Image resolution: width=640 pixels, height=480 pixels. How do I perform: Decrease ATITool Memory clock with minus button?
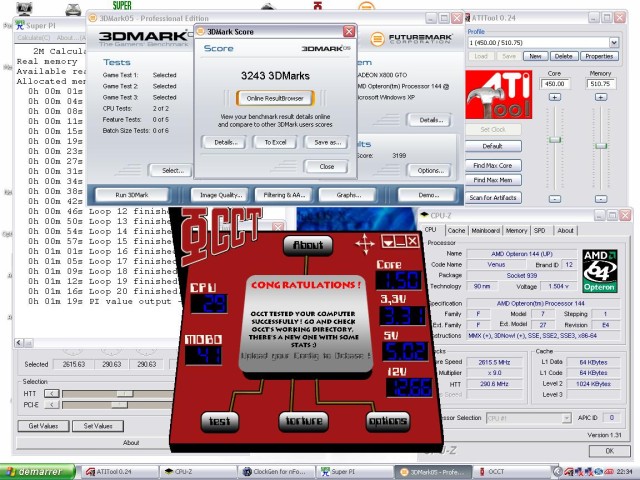click(600, 199)
